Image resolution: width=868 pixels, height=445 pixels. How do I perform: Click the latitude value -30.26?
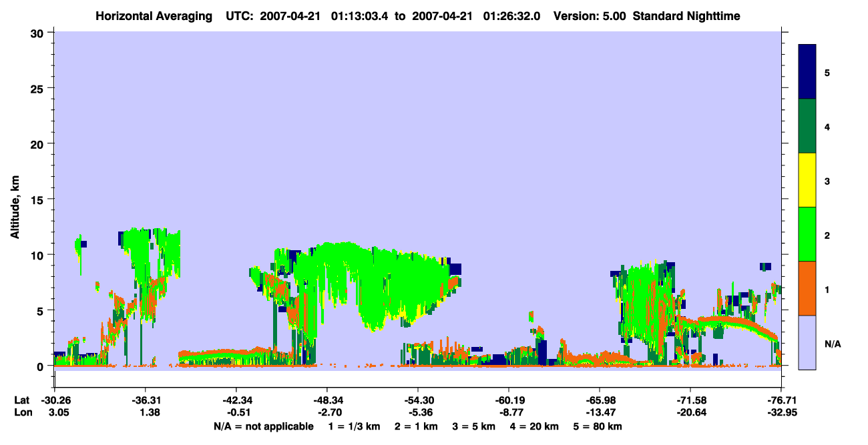[x=55, y=400]
